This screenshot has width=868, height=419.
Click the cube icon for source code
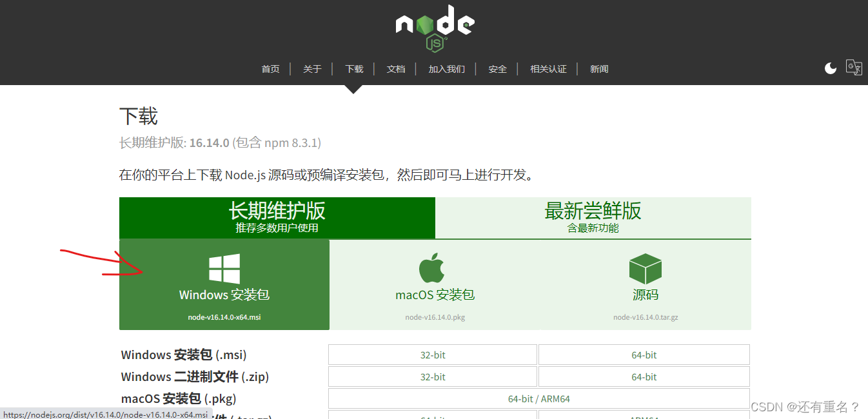pos(646,269)
